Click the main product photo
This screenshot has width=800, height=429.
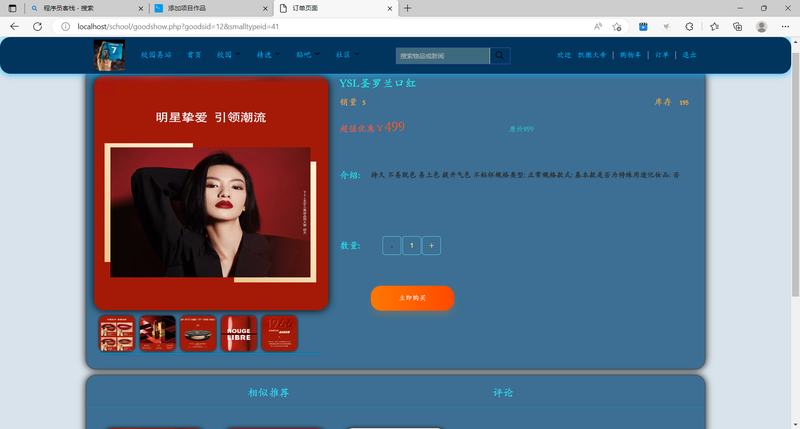[x=211, y=193]
